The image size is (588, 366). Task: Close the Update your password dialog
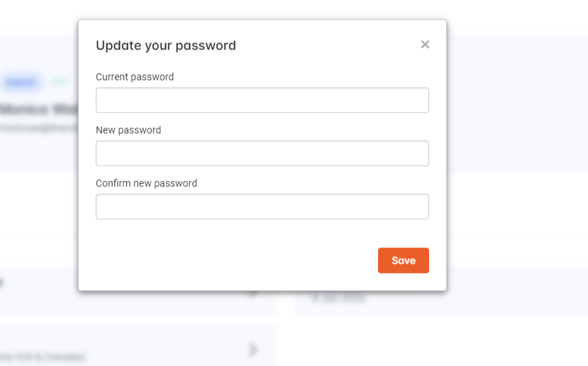click(425, 45)
